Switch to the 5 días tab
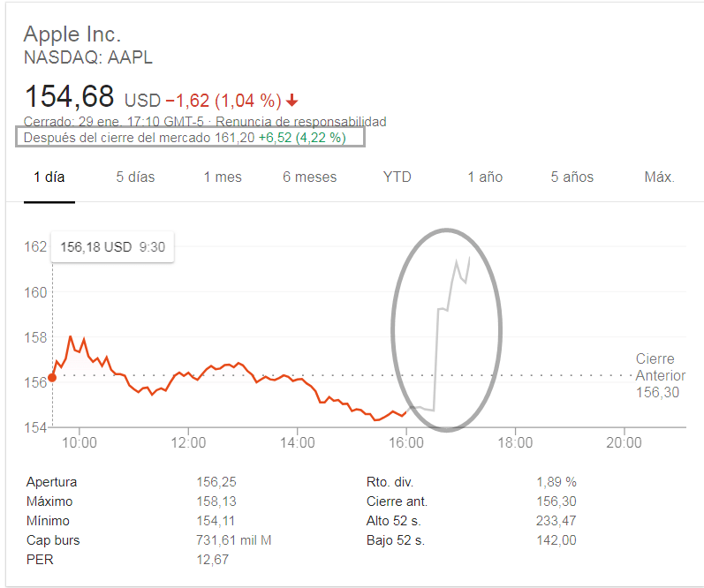Image resolution: width=704 pixels, height=588 pixels. click(135, 177)
